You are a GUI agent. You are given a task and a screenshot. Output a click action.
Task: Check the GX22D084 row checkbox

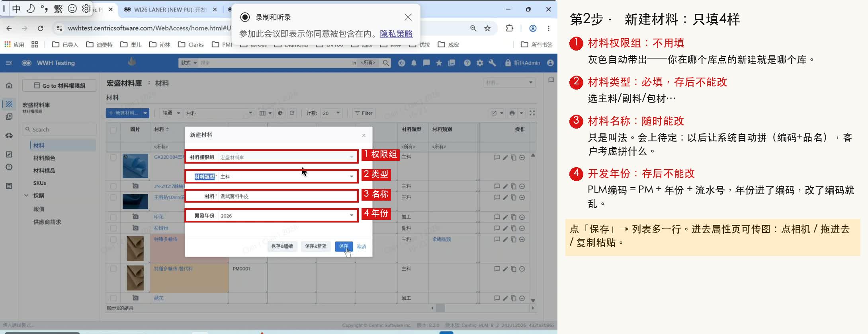tap(113, 157)
